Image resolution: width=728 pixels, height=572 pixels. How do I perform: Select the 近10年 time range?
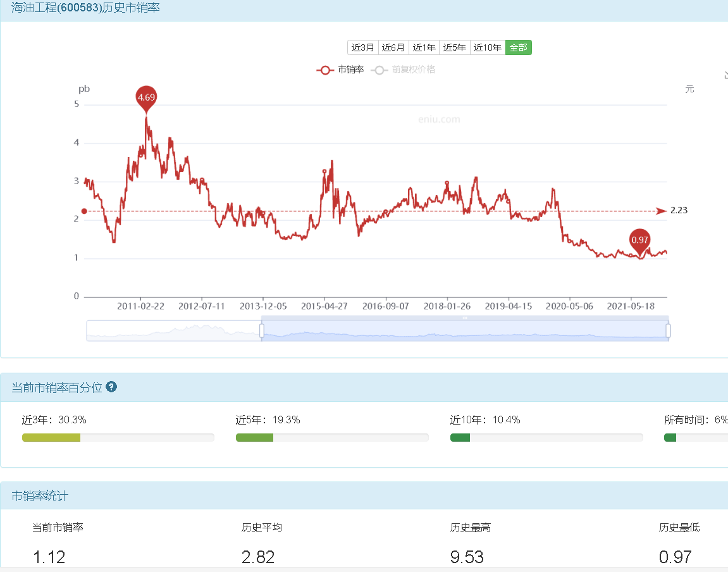click(x=488, y=47)
